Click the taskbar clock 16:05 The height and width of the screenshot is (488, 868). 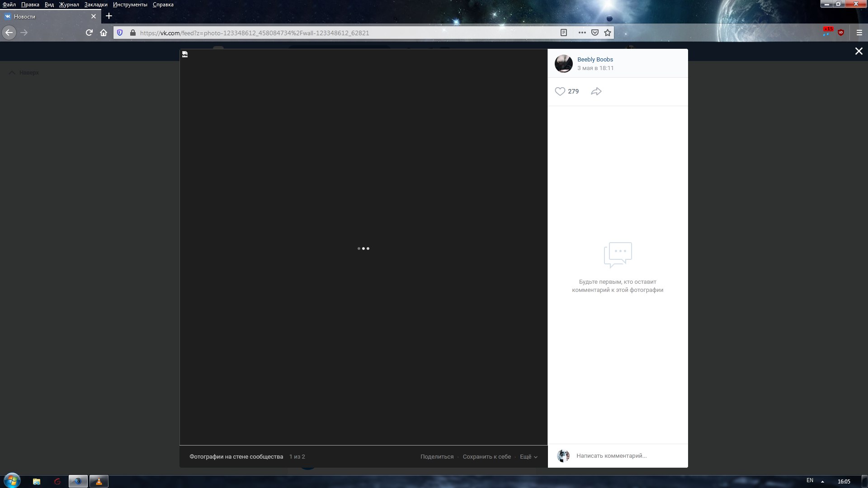(x=844, y=482)
